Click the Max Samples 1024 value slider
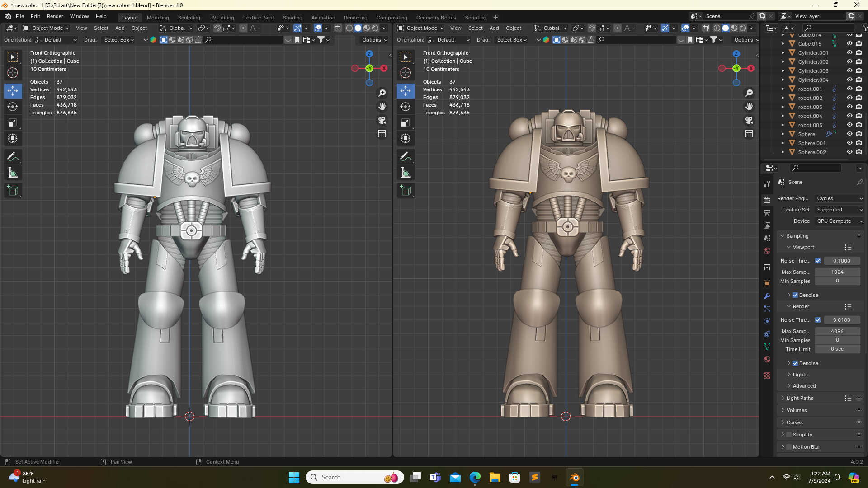This screenshot has height=488, width=868. click(838, 272)
